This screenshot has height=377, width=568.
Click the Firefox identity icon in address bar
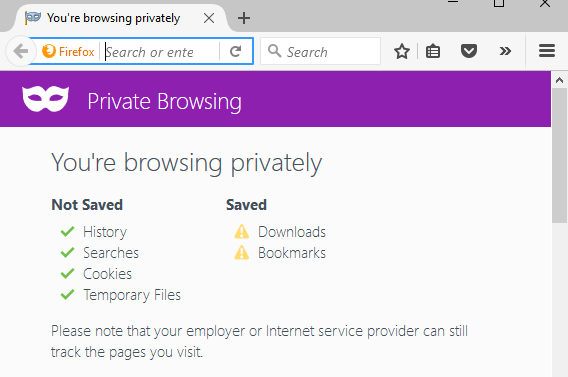point(68,51)
